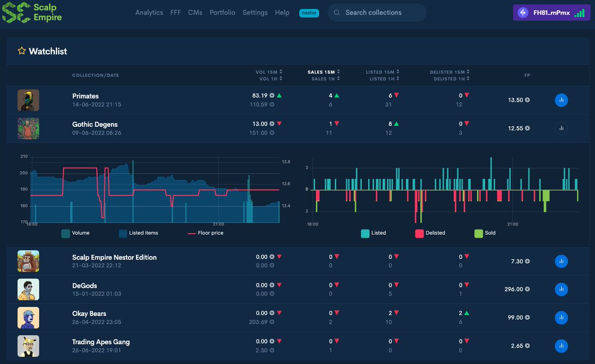The height and width of the screenshot is (364, 595).
Task: Toggle Listed bars in right chart legend
Action: click(x=373, y=233)
